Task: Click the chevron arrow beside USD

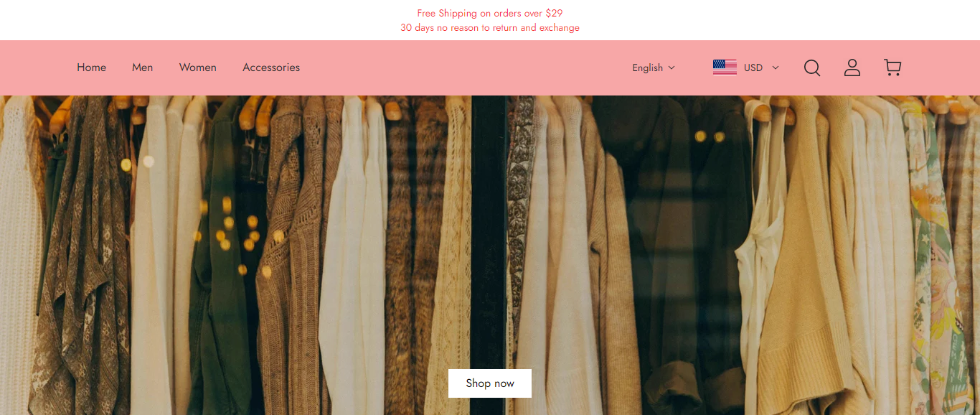Action: [x=776, y=67]
